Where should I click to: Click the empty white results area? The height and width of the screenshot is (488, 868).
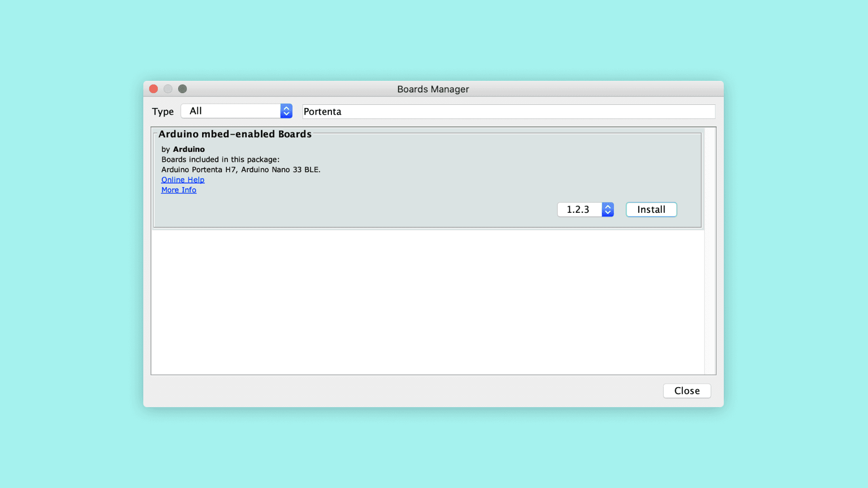(x=427, y=303)
